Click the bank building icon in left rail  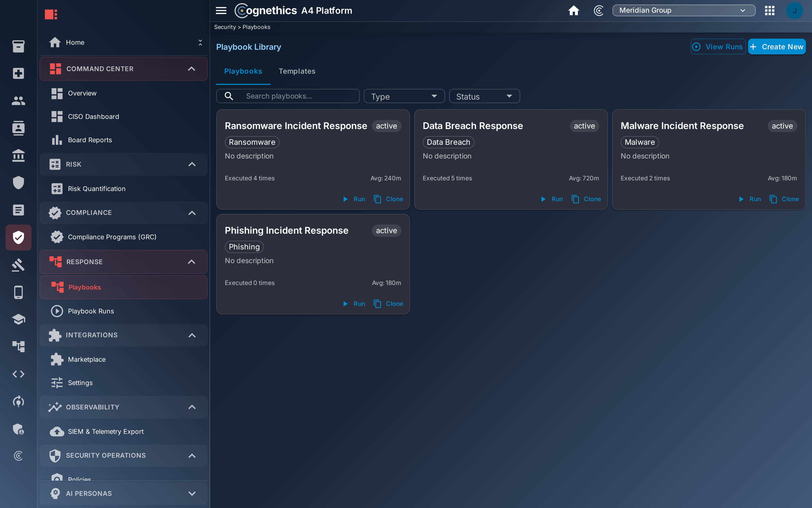(x=19, y=155)
